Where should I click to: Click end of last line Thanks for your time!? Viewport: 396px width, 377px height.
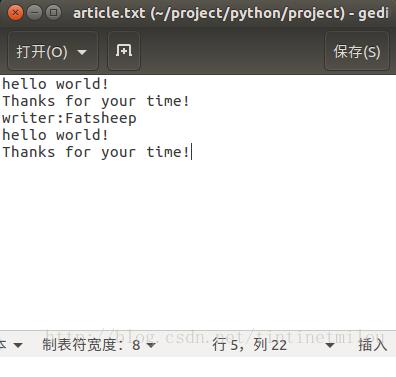(191, 153)
